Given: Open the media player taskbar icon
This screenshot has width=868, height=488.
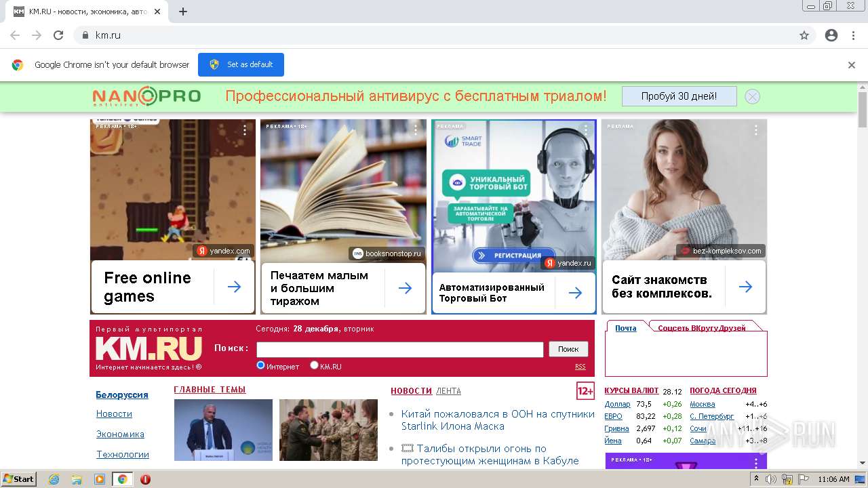Looking at the screenshot, I should click(100, 479).
